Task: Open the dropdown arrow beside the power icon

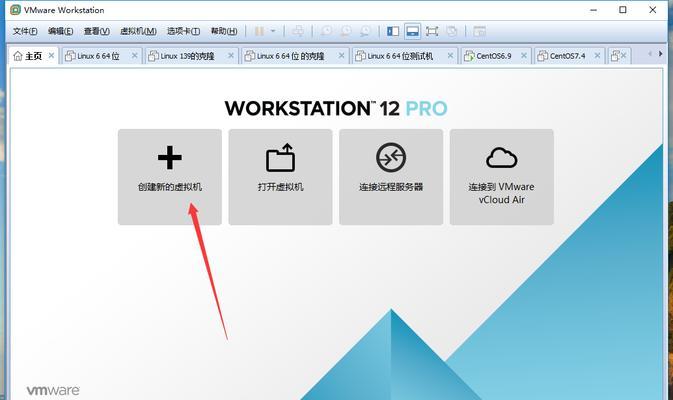Action: coord(273,31)
